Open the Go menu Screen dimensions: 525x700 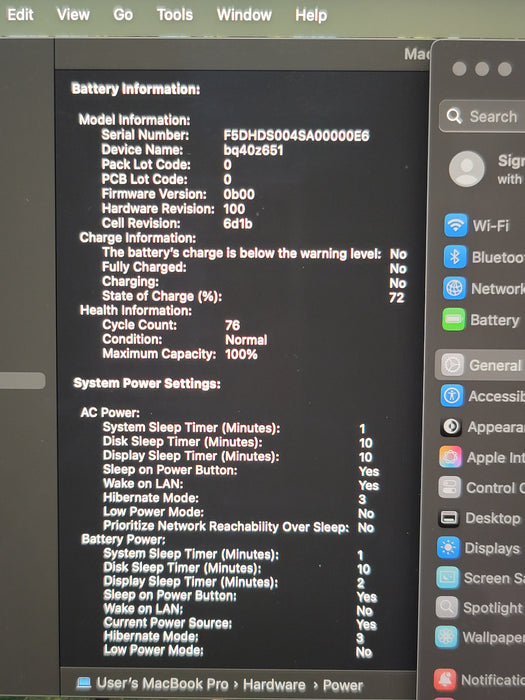pyautogui.click(x=123, y=14)
